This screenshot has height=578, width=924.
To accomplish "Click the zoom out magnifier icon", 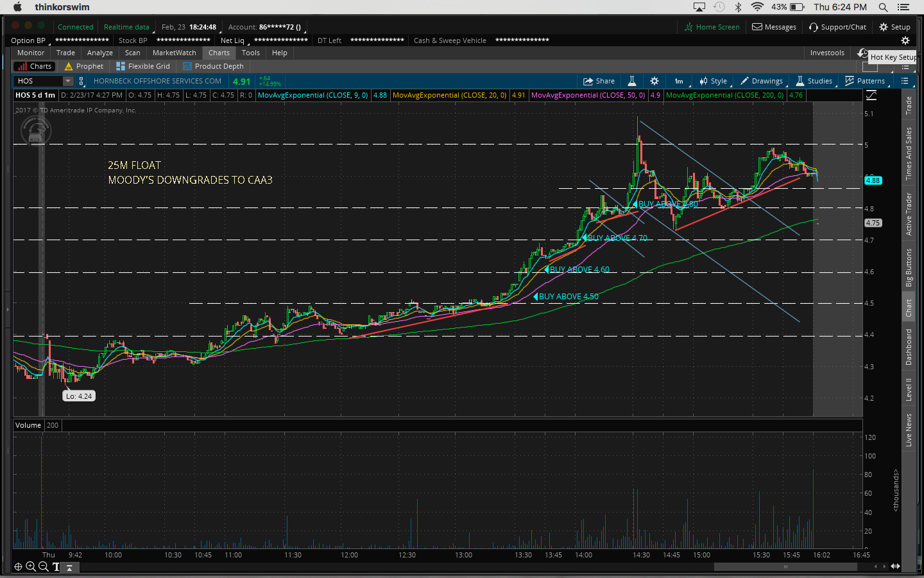I will [x=44, y=566].
